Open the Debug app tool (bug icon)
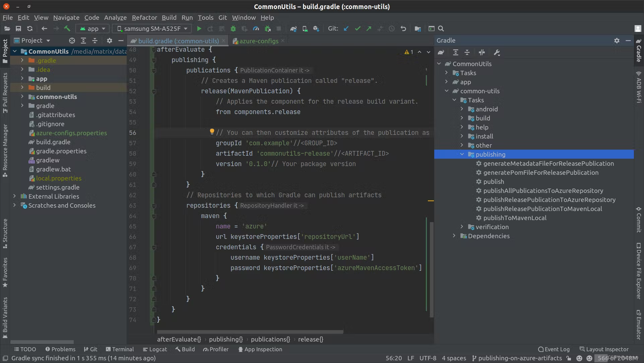Screen dimensions: 644x363 coord(233,29)
